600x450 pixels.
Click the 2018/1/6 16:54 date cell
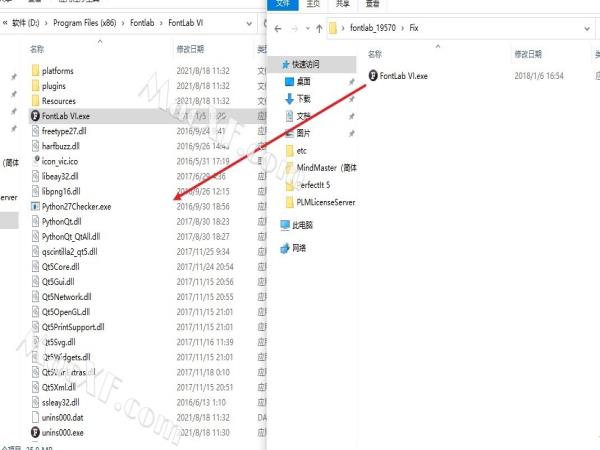539,76
